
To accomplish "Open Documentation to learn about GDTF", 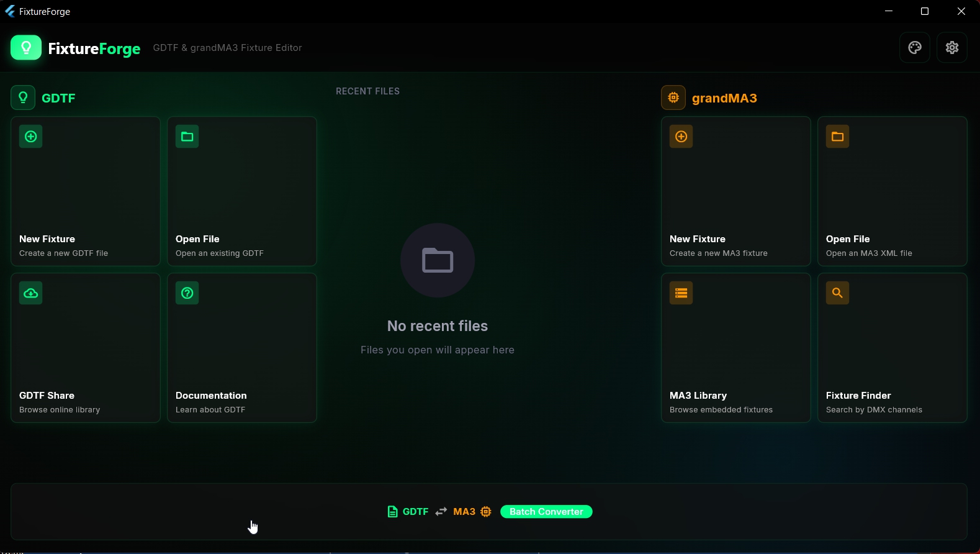I will pyautogui.click(x=242, y=348).
